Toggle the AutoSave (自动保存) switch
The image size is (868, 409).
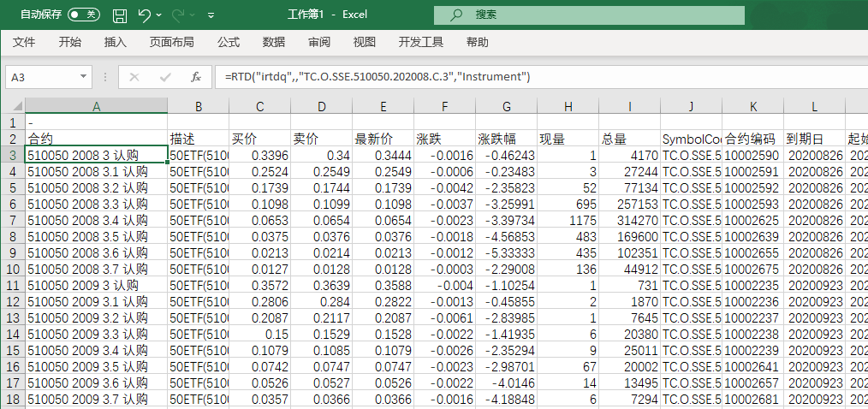coord(83,15)
